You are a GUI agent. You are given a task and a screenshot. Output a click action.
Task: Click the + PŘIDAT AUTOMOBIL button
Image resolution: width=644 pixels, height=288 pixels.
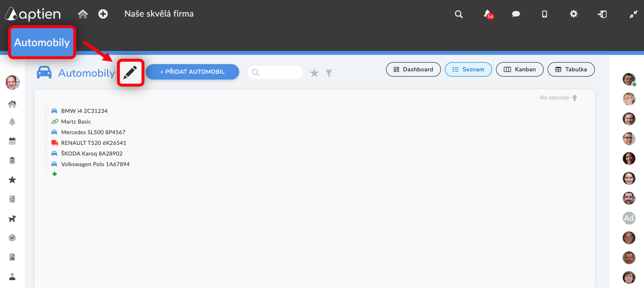(192, 72)
